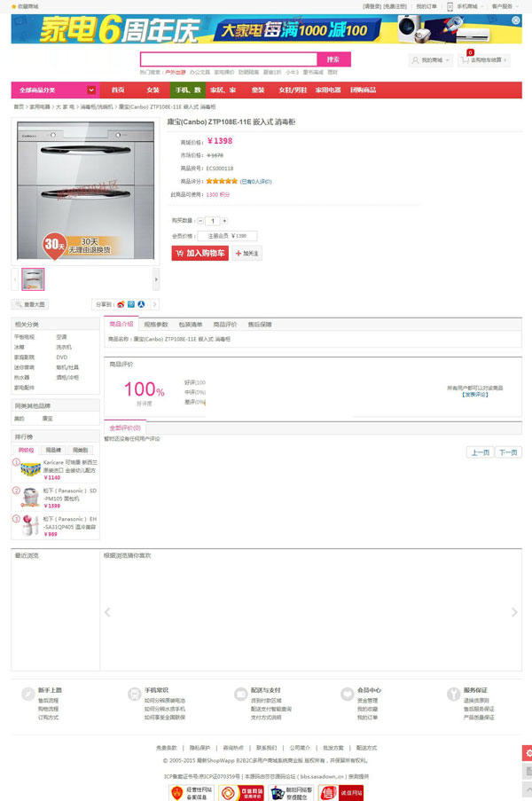
Task: Click the Renren share icon
Action: pos(142,304)
